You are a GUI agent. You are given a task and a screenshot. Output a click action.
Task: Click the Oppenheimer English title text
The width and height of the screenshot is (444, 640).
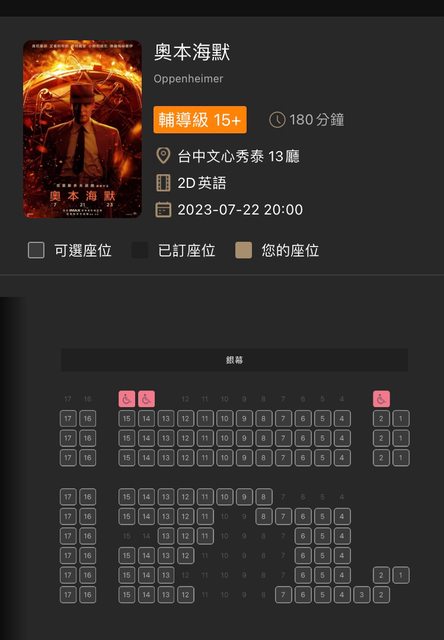coord(188,79)
